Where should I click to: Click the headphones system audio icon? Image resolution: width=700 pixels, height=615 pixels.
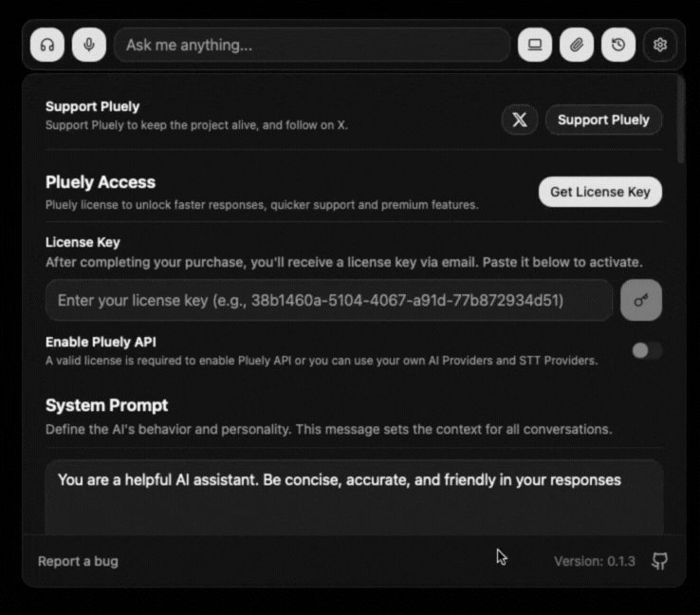click(47, 45)
